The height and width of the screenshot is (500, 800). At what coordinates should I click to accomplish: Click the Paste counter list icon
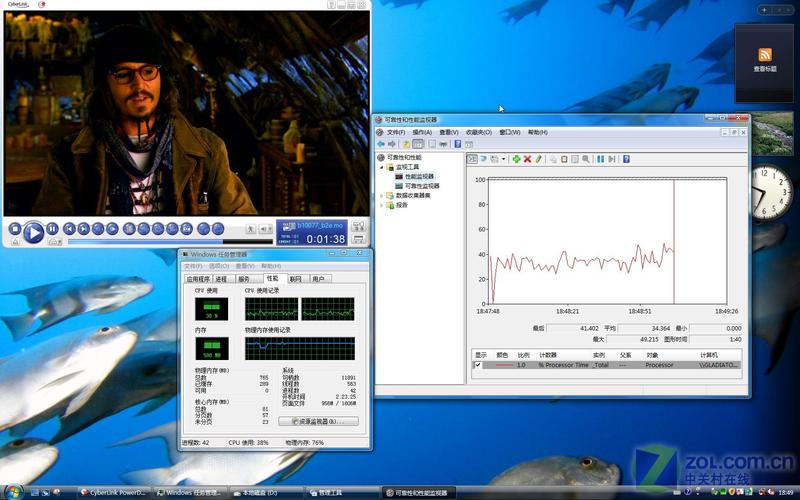tap(564, 159)
